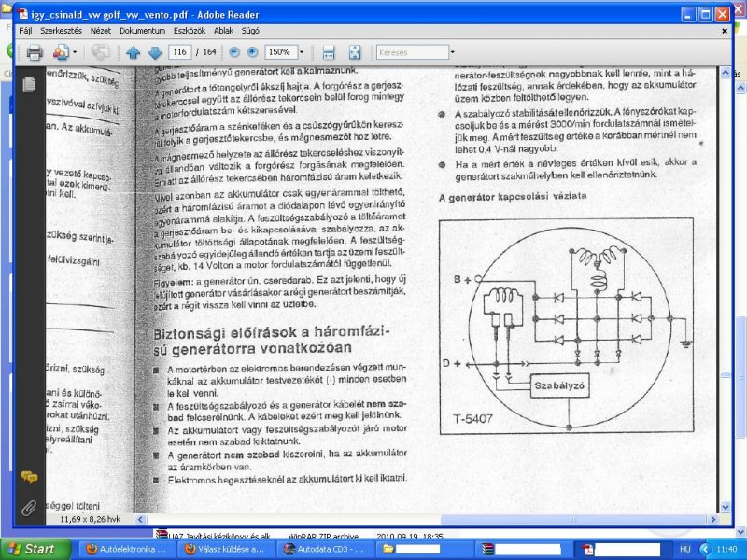Screen dimensions: 747x560
Task: Click the T-5407 diagram label
Action: 472,418
